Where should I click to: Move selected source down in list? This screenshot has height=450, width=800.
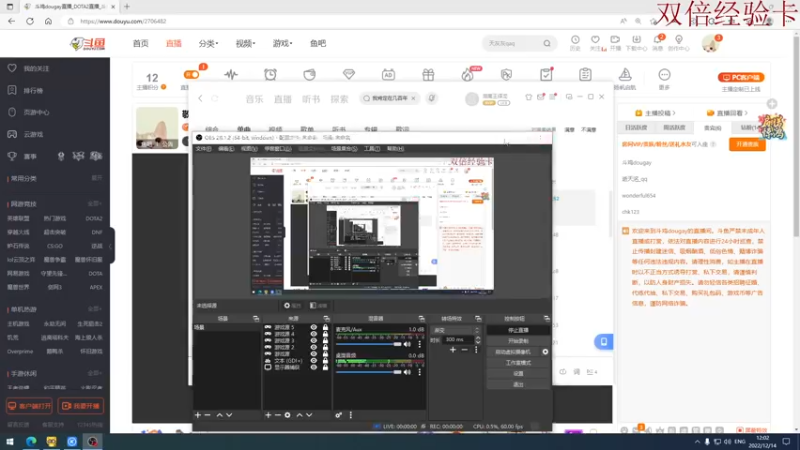(309, 415)
